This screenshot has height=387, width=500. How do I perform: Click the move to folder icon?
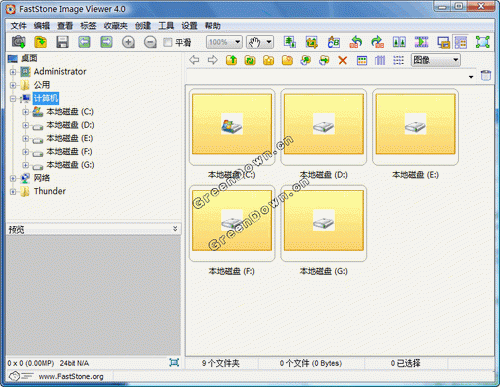point(324,60)
